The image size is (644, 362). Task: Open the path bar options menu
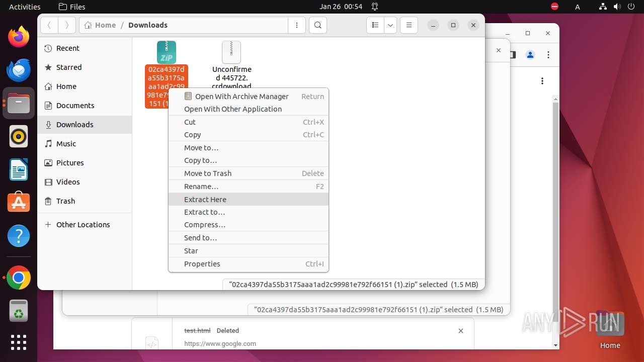pyautogui.click(x=297, y=25)
